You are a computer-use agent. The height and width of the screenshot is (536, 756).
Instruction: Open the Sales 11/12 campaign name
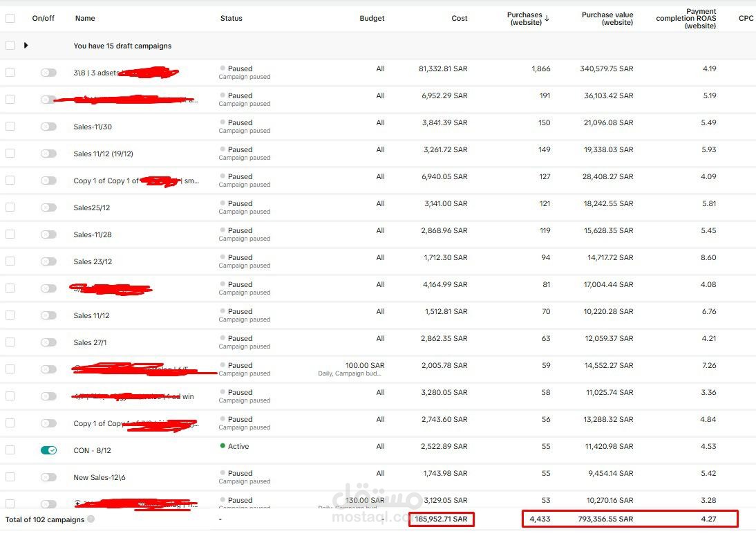[91, 315]
